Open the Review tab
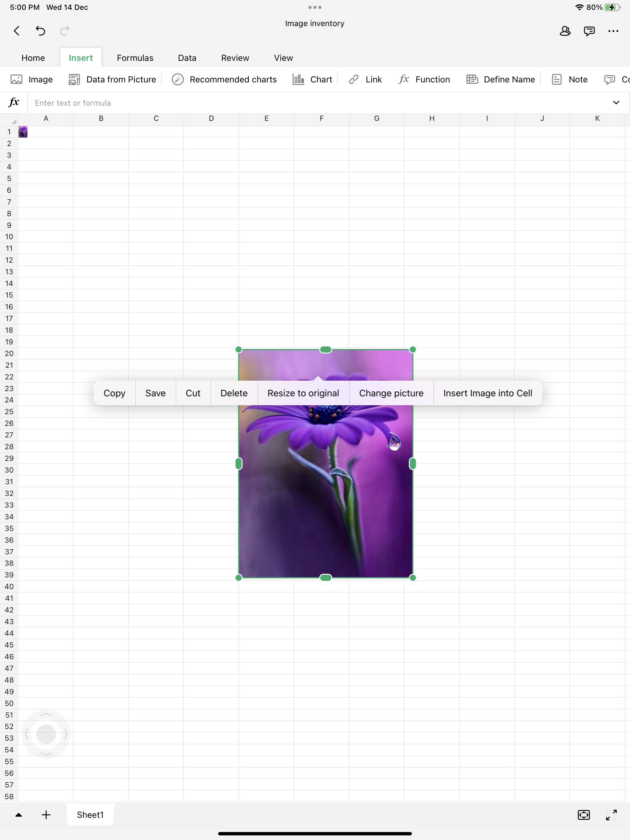Image resolution: width=630 pixels, height=840 pixels. click(x=235, y=58)
